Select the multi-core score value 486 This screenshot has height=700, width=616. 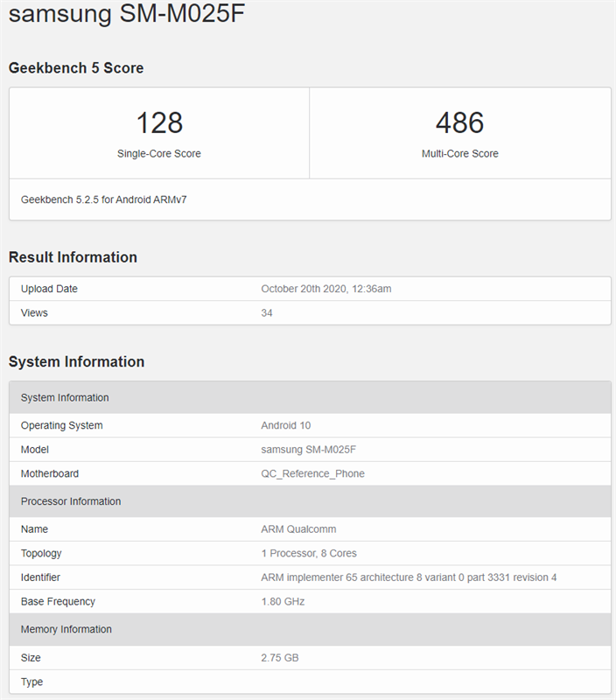(x=459, y=122)
